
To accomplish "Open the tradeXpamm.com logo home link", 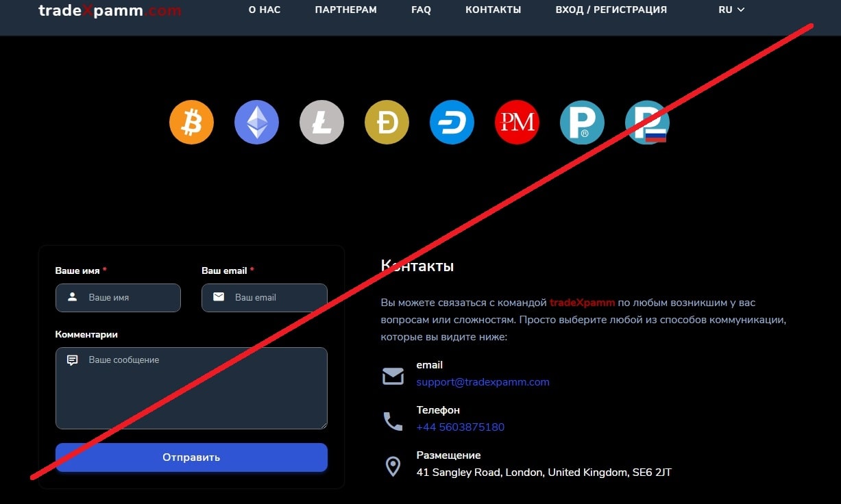I will 110,10.
